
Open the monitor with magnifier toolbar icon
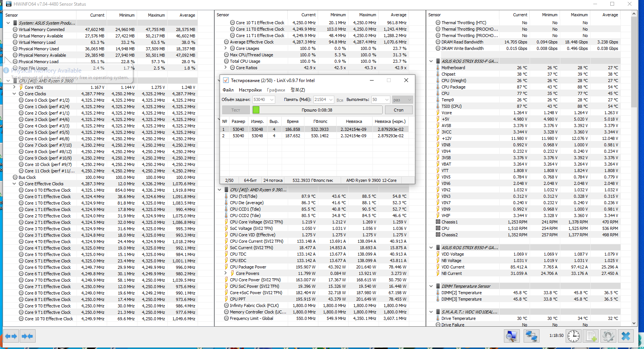coord(512,336)
